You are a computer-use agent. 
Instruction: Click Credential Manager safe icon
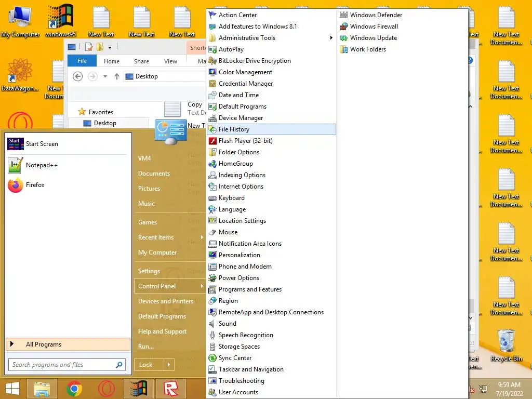[x=212, y=84]
